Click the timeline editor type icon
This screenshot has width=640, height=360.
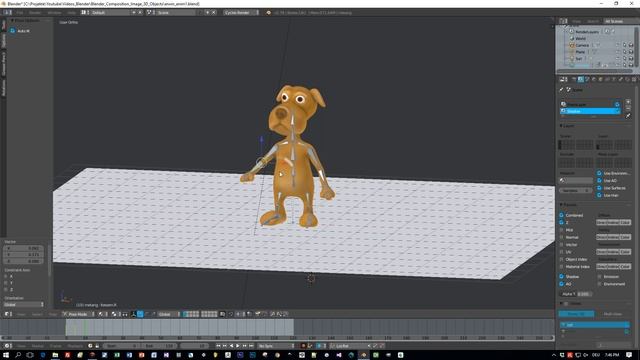point(8,346)
